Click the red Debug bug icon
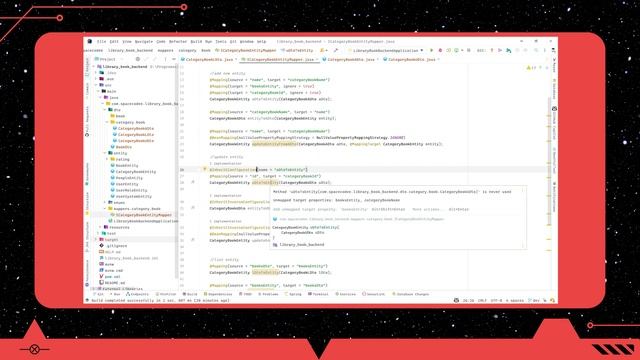This screenshot has width=640, height=360. click(440, 50)
